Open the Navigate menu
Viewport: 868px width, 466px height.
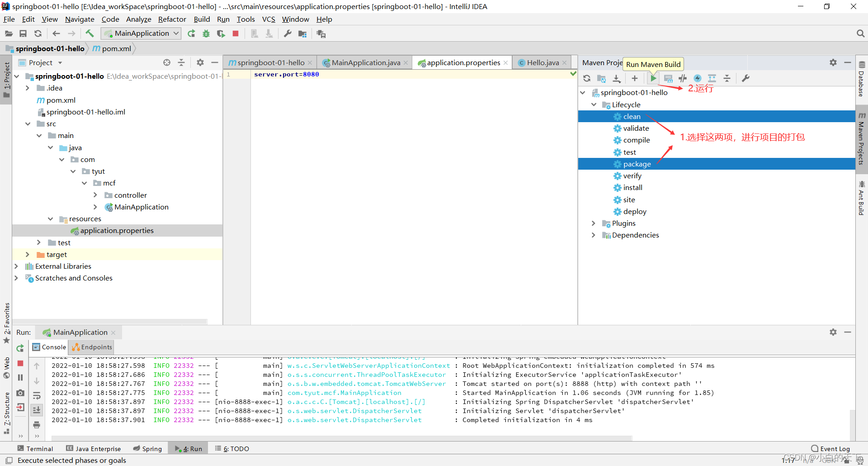pos(80,19)
